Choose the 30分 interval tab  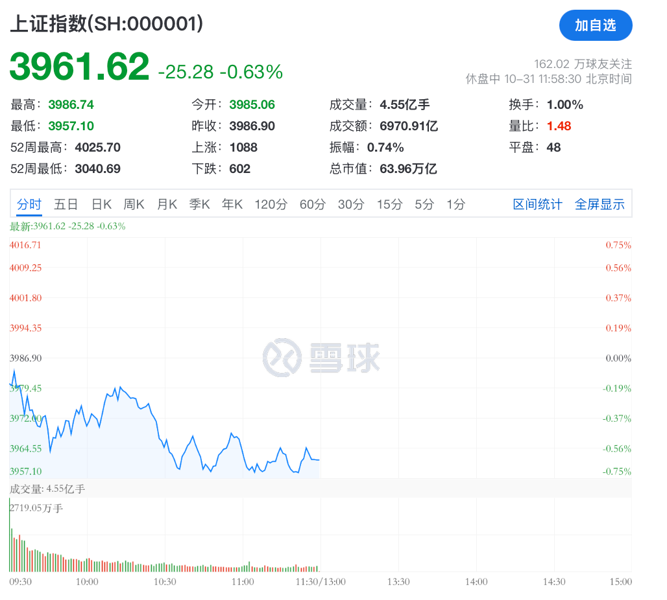351,204
